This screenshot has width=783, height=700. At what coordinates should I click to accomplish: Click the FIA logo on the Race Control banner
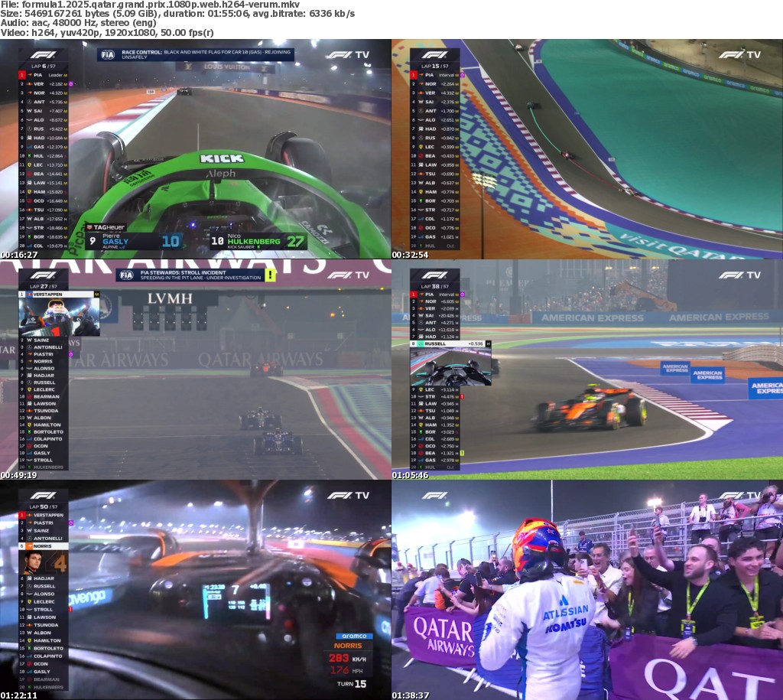(109, 55)
